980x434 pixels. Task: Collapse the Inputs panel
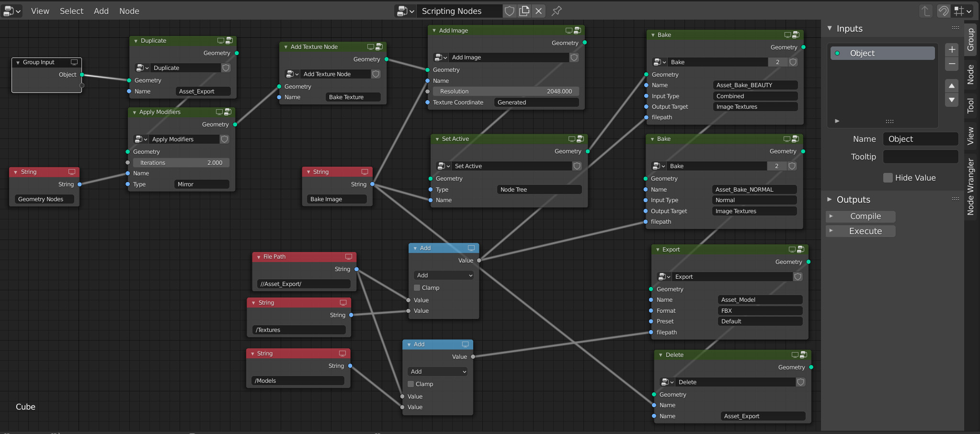[x=830, y=29]
